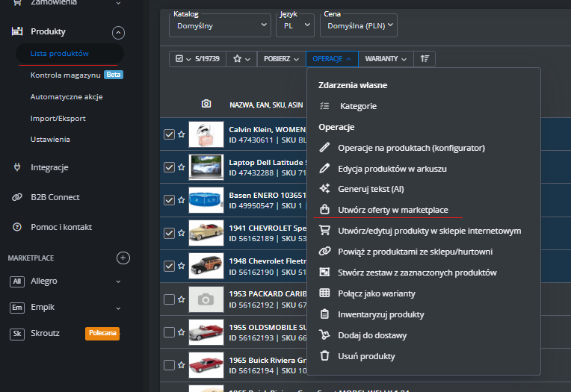Screen dimensions: 571x392
Task: Click the Laptop Dell Latitude thumbnail
Action: point(206,167)
